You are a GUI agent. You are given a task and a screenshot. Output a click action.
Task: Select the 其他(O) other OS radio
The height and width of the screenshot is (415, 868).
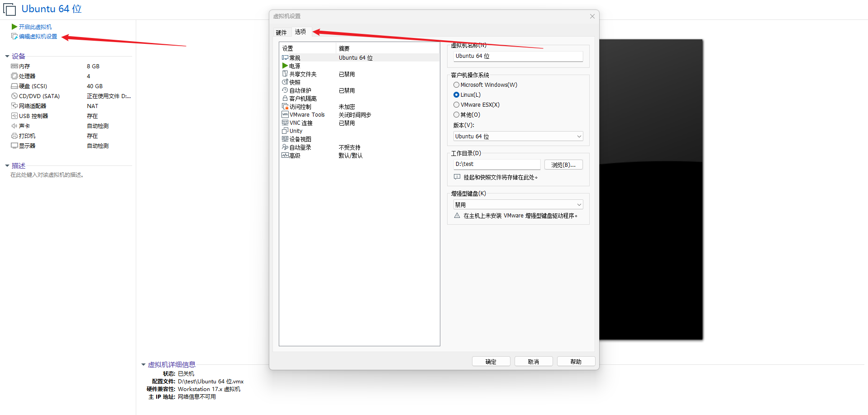coord(456,115)
